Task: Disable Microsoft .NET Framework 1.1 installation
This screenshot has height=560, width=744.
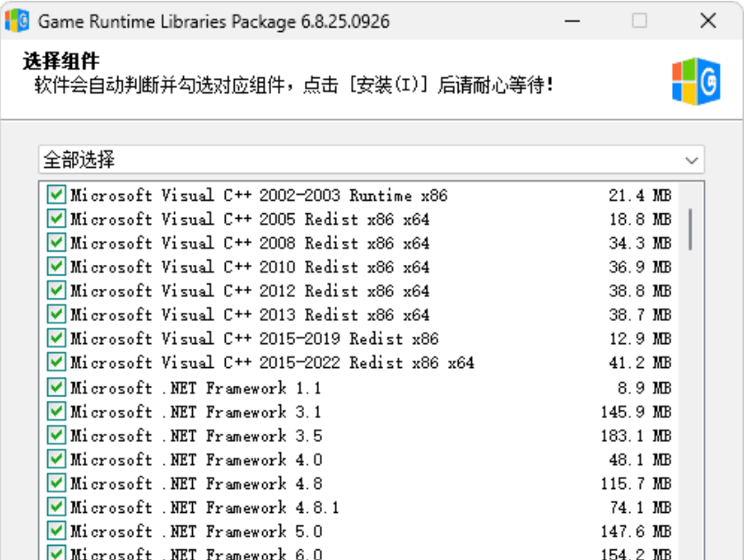Action: coord(55,387)
